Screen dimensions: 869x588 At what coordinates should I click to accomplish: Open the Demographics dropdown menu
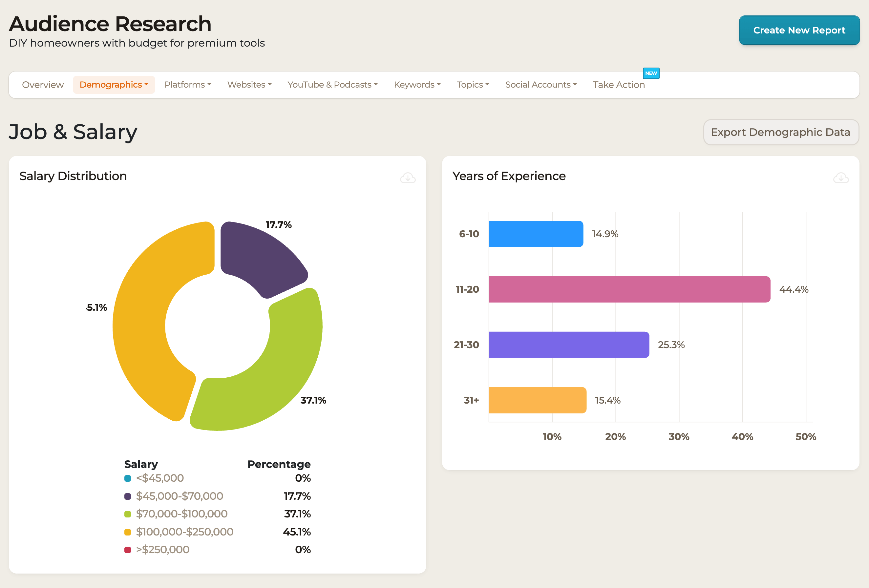coord(114,84)
